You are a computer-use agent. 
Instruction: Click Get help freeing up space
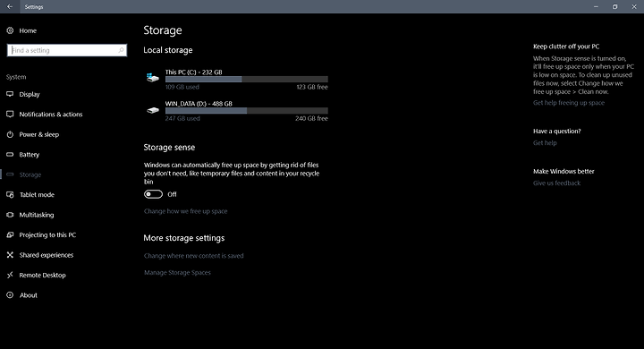[x=569, y=103]
